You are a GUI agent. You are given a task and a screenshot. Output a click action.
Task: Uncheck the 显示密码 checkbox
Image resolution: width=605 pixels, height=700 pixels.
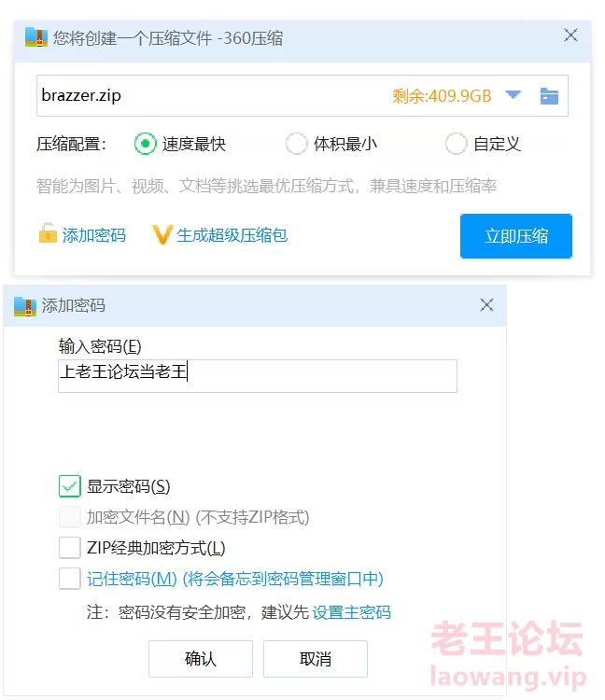(70, 486)
